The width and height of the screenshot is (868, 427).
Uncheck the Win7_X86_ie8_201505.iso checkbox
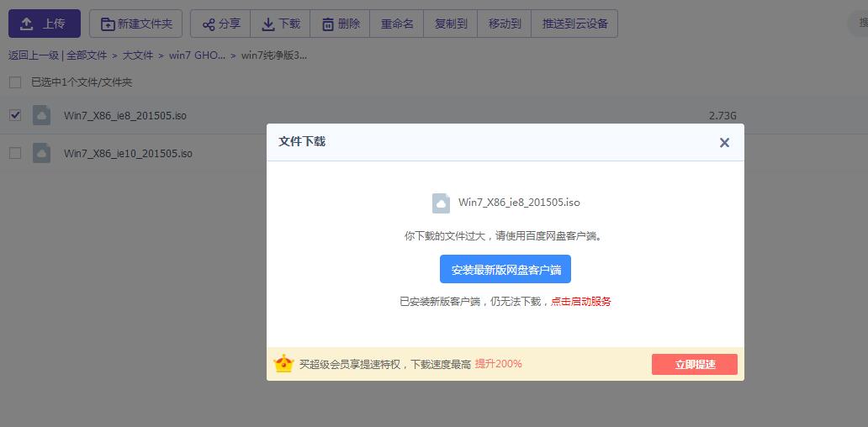(x=15, y=116)
